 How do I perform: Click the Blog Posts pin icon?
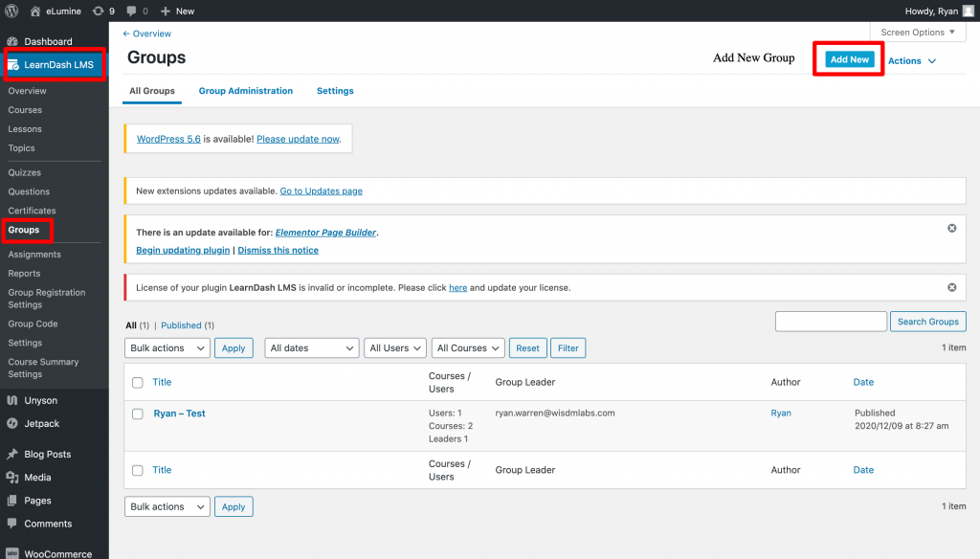pos(12,454)
